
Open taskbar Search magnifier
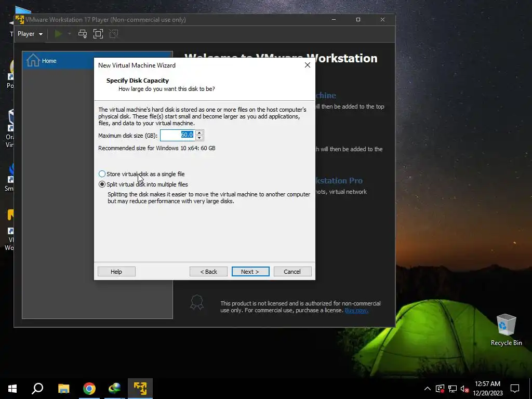[37, 389]
